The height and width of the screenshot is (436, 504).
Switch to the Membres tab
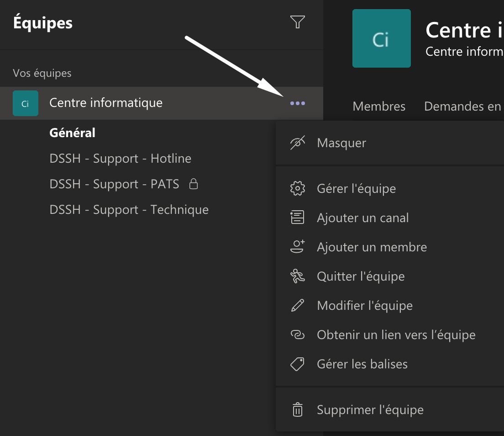pyautogui.click(x=379, y=106)
